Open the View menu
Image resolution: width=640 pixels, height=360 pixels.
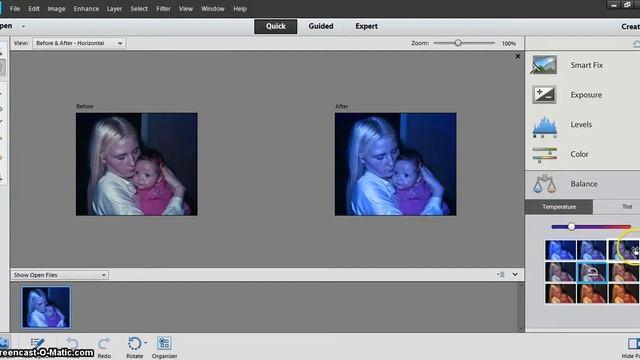click(186, 9)
